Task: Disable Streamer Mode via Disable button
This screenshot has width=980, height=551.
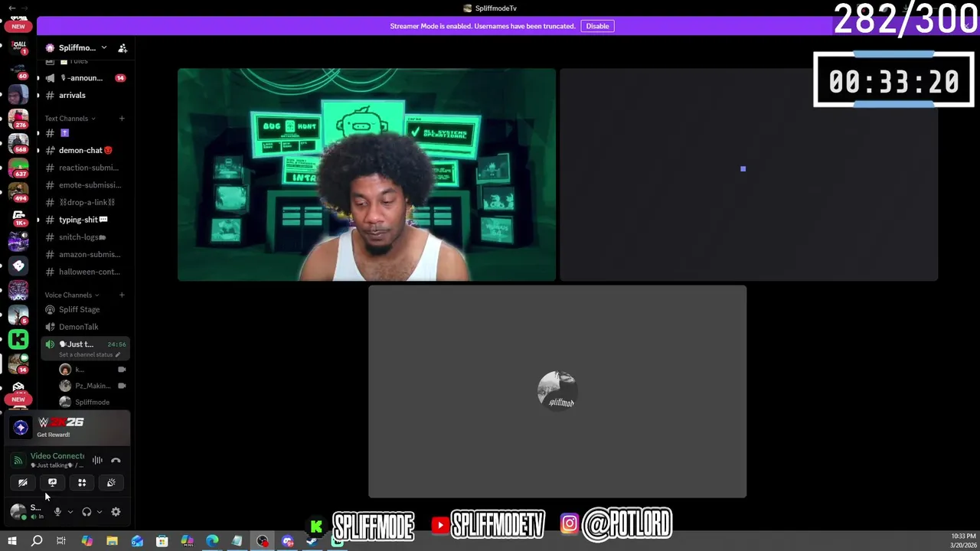Action: [597, 26]
